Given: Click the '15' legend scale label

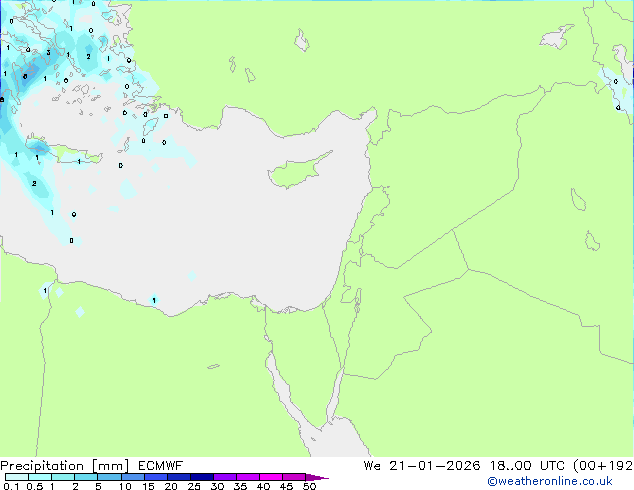Looking at the screenshot, I should click(148, 486).
